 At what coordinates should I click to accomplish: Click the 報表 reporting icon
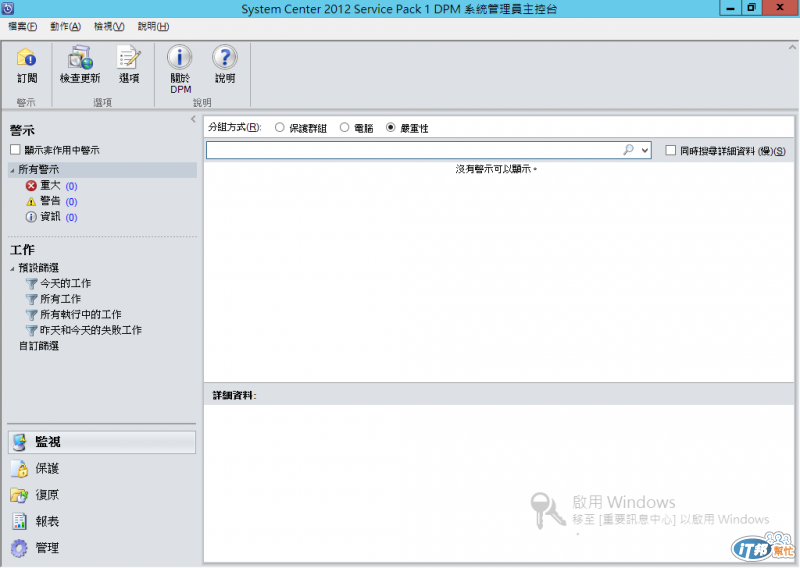tap(19, 521)
